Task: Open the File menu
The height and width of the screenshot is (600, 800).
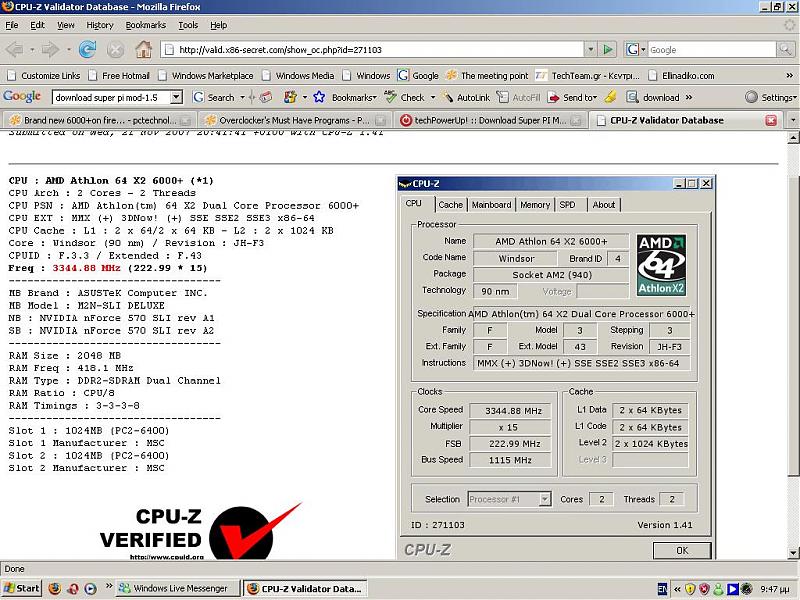Action: pos(12,25)
